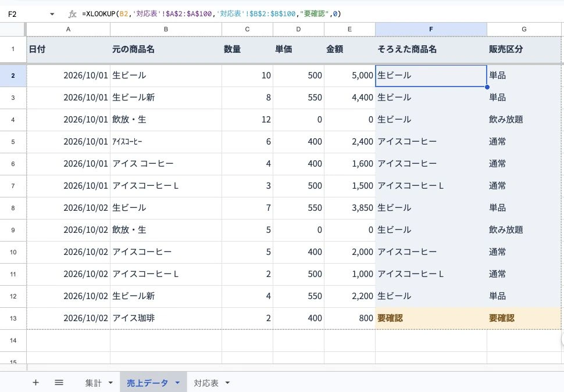Open the 対応表 tab dropdown arrow
This screenshot has width=564, height=392.
[227, 383]
